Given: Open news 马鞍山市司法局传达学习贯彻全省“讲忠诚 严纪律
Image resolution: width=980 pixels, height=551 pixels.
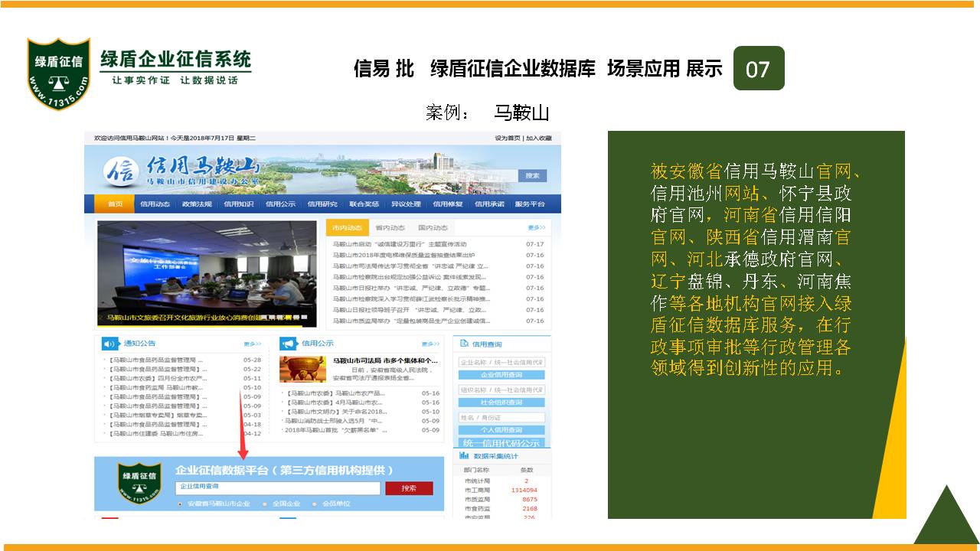Looking at the screenshot, I should [410, 266].
